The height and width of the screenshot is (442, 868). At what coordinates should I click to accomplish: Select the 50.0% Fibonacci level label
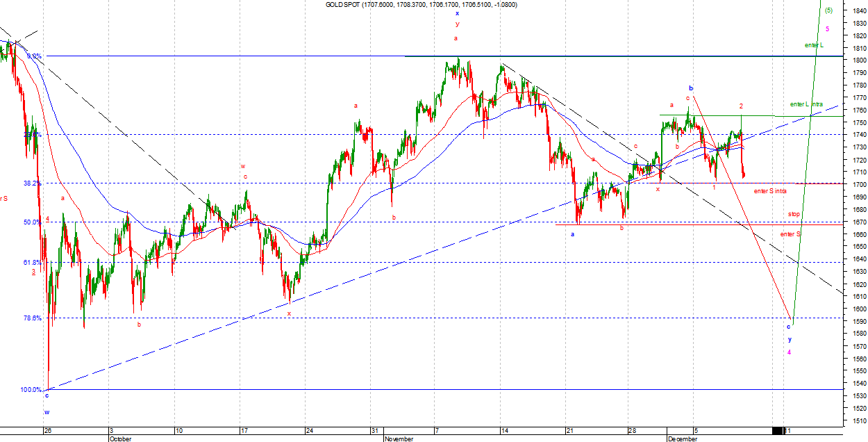click(x=32, y=222)
